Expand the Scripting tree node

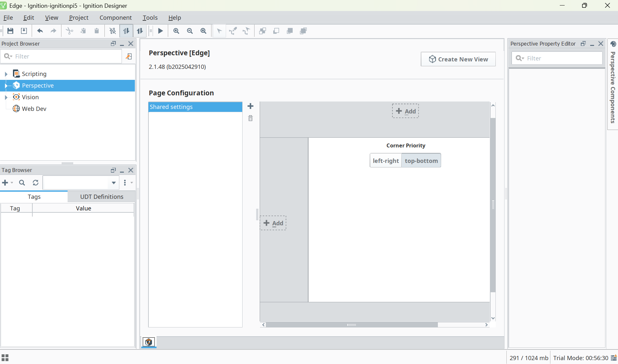tap(6, 74)
